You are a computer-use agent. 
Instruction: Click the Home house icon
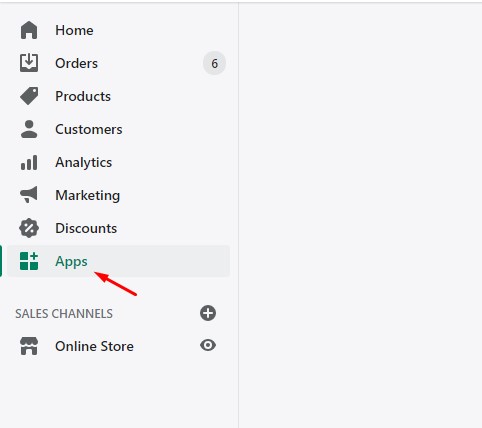pos(29,30)
